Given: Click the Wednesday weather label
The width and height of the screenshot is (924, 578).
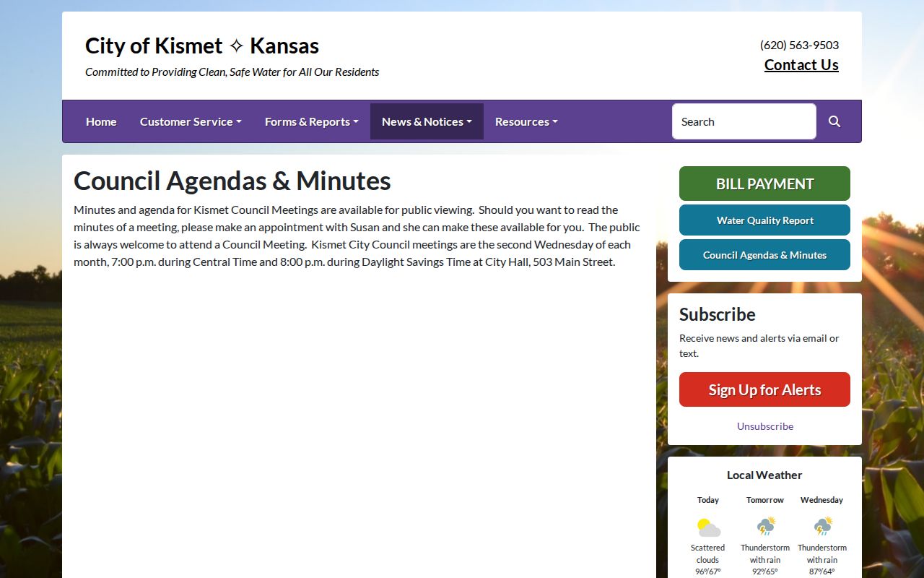Looking at the screenshot, I should pos(821,500).
